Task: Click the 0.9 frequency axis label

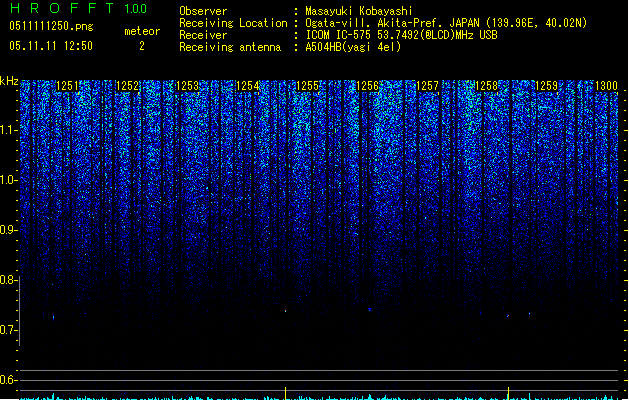Action: click(9, 230)
